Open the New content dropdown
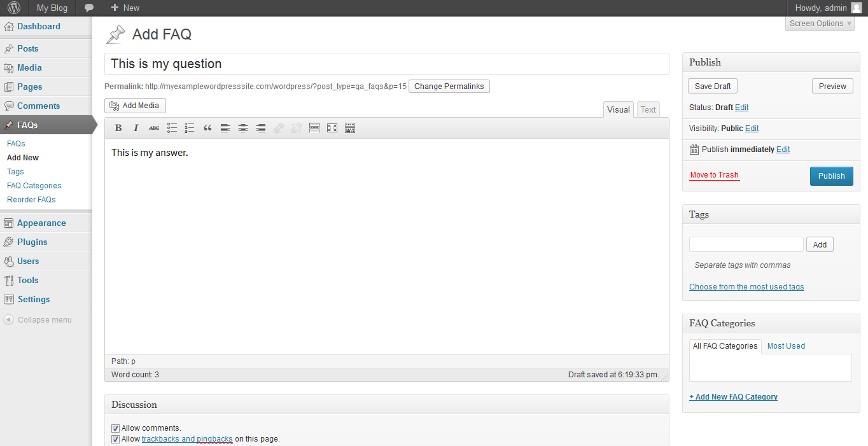This screenshot has height=446, width=868. 125,8
